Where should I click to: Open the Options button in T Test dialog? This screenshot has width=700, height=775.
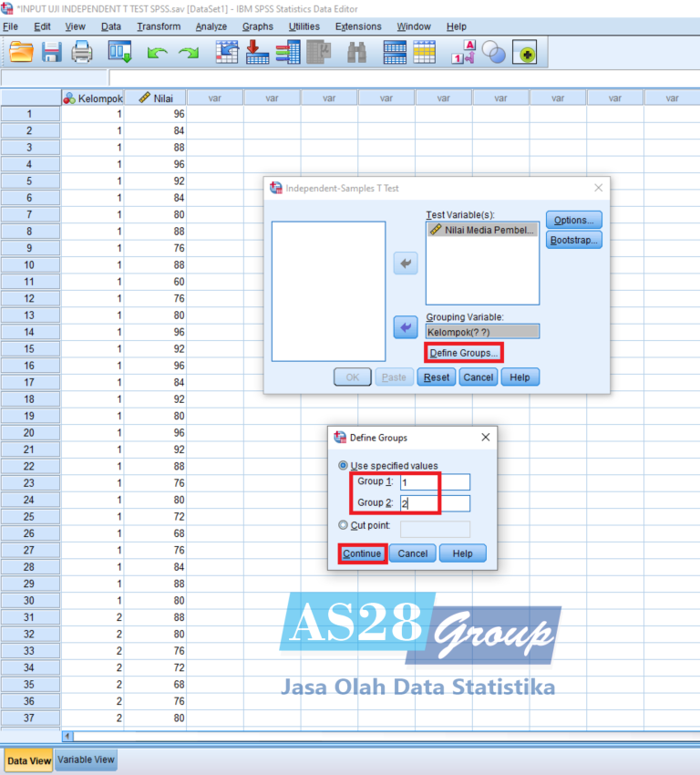click(573, 220)
